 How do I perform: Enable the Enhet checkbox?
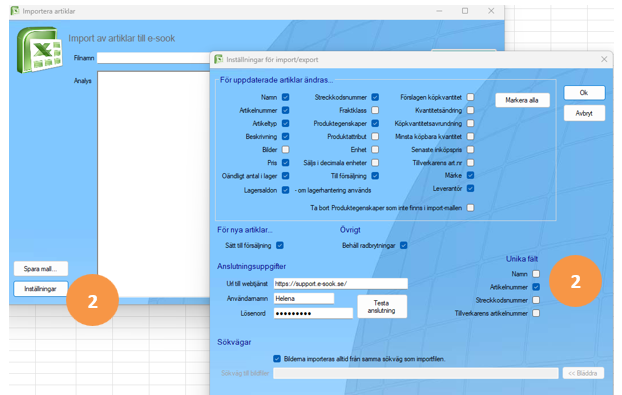click(x=375, y=150)
